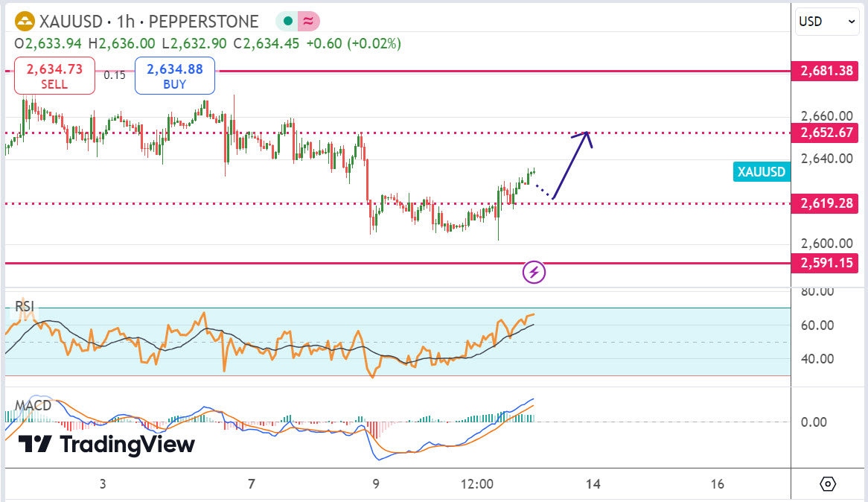Viewport: 868px width, 502px height.
Task: Click the RSI indicator label
Action: [x=25, y=306]
